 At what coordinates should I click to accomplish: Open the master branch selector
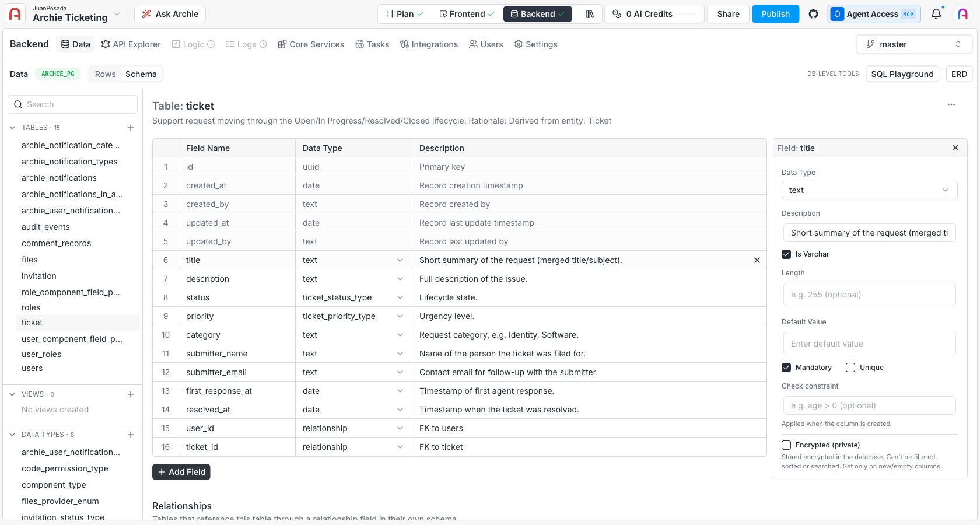coord(914,44)
